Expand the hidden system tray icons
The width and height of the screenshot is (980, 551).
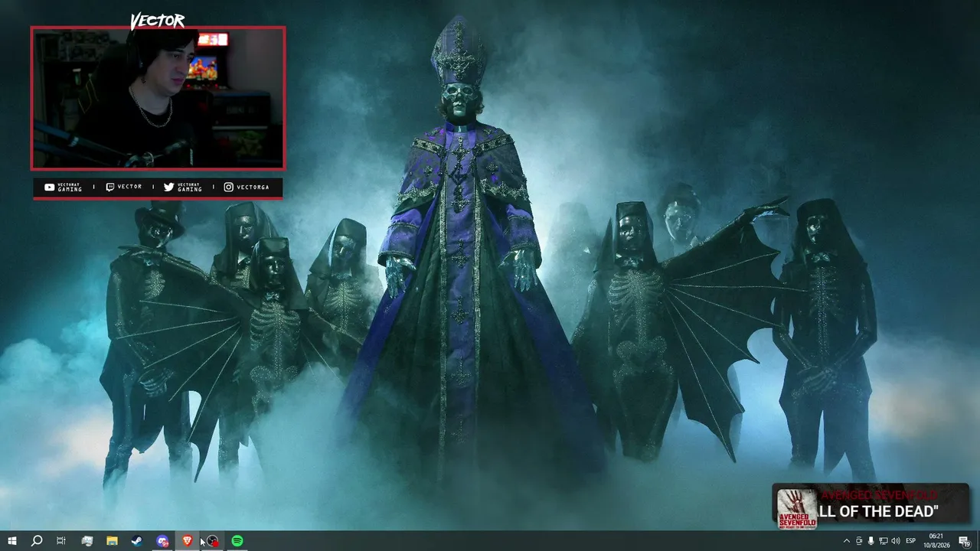point(846,541)
